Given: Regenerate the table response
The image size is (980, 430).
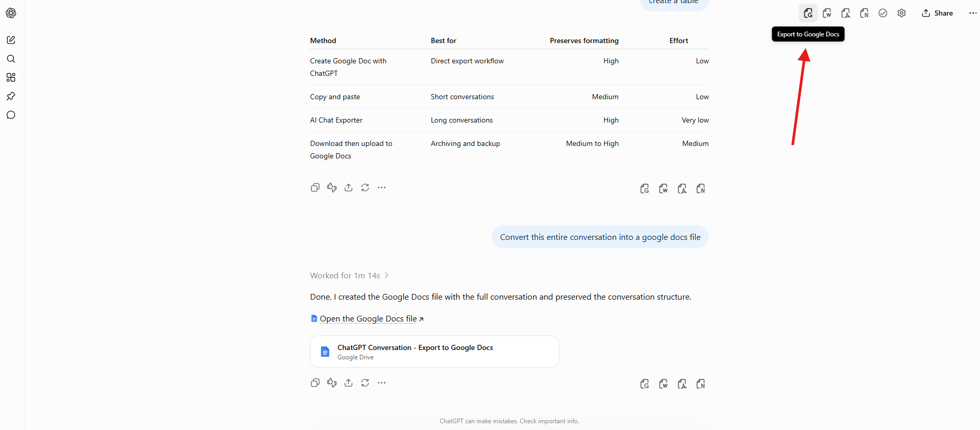Looking at the screenshot, I should 365,187.
